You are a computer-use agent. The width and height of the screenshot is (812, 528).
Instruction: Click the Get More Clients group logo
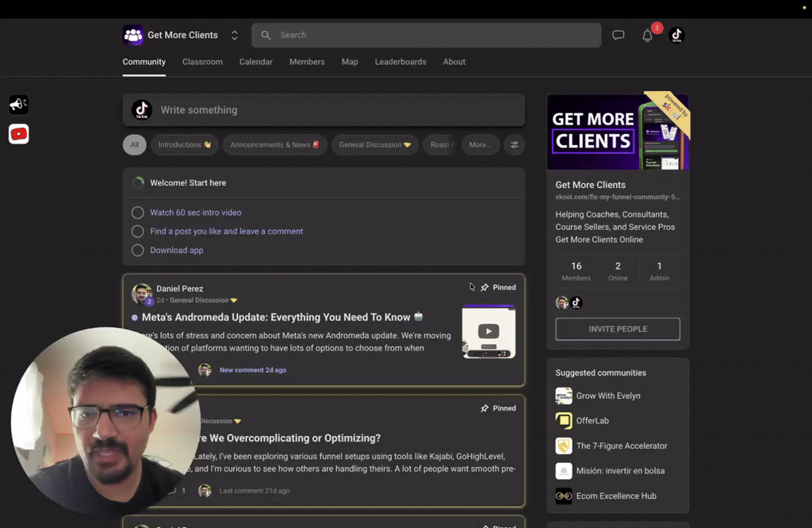pyautogui.click(x=133, y=35)
